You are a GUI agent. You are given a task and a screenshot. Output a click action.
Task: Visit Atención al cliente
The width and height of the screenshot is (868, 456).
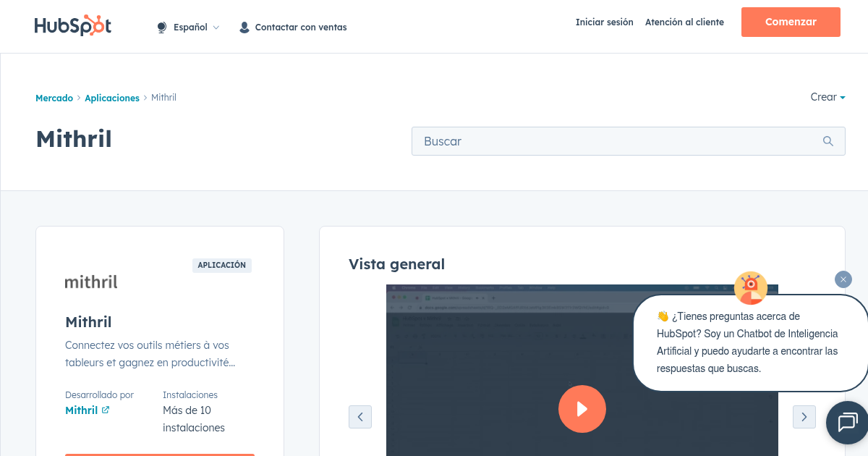pos(684,22)
